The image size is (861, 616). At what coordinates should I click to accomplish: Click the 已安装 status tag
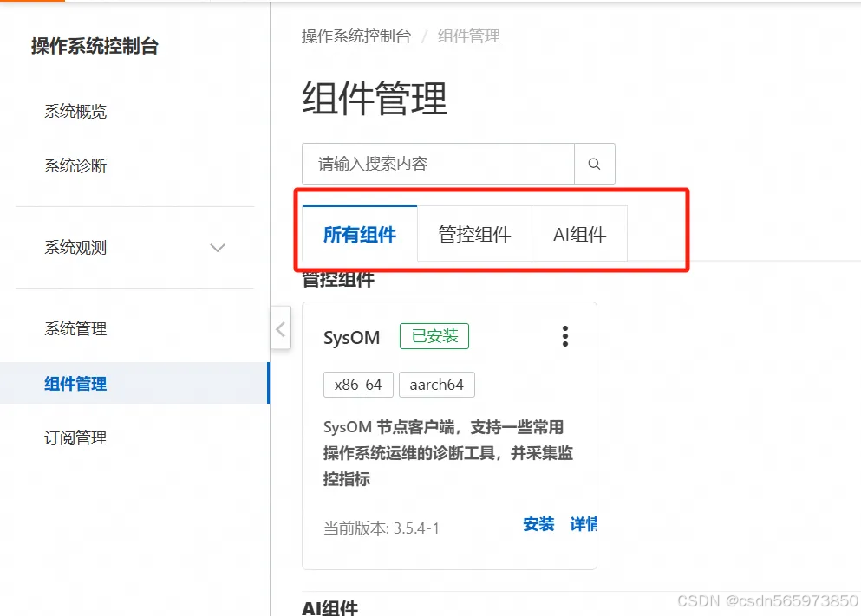tap(434, 336)
